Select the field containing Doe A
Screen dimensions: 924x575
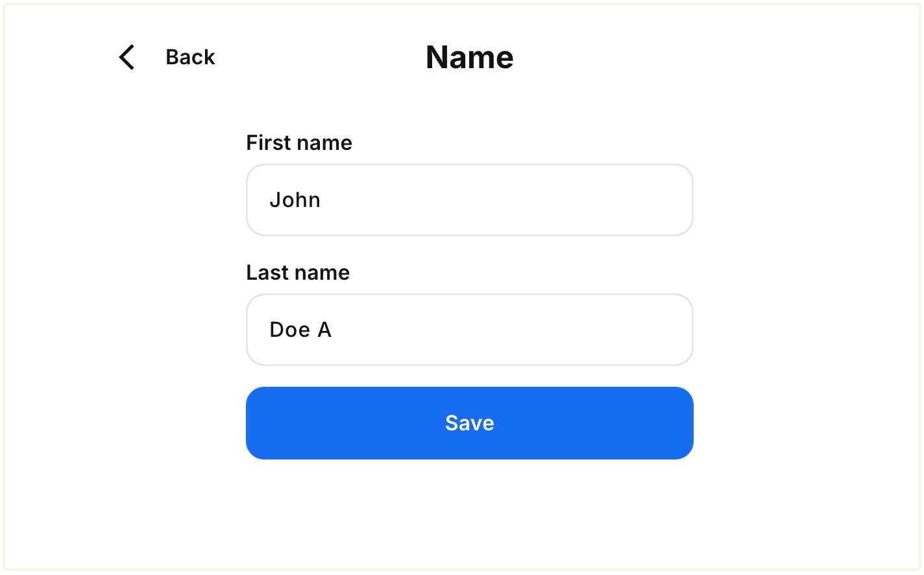click(469, 330)
